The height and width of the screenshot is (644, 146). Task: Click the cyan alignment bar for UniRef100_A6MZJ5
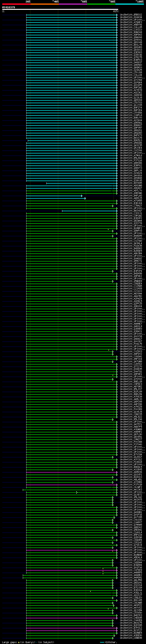56,199
